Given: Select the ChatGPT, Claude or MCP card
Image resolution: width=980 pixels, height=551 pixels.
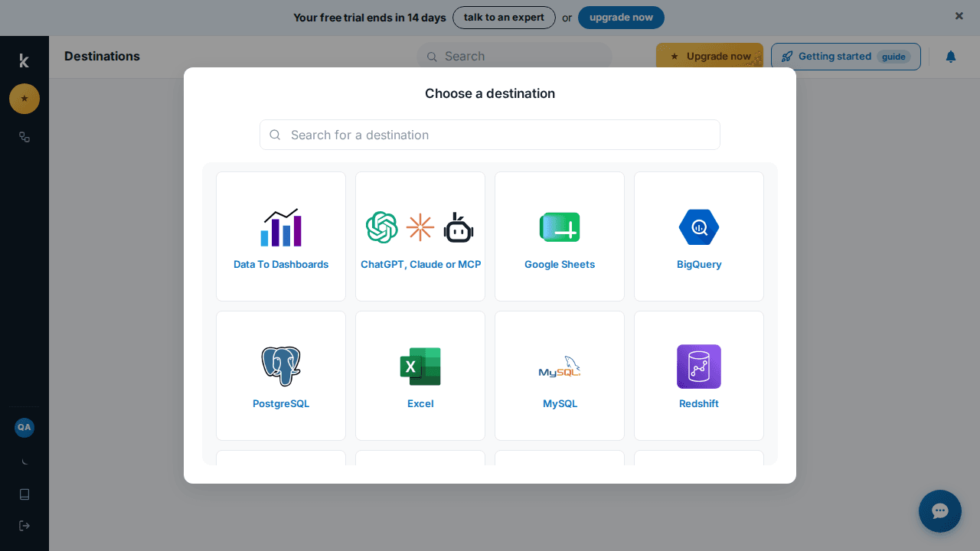Looking at the screenshot, I should [x=420, y=236].
